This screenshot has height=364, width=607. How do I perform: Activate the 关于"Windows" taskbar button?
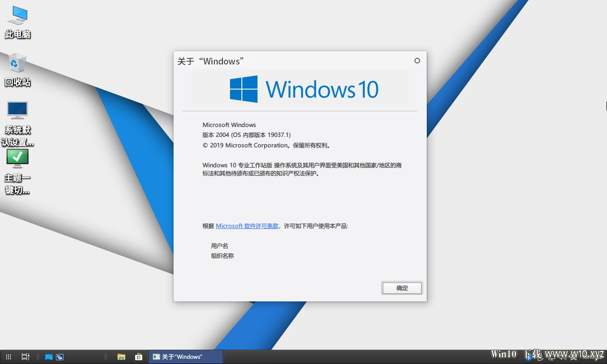click(186, 357)
